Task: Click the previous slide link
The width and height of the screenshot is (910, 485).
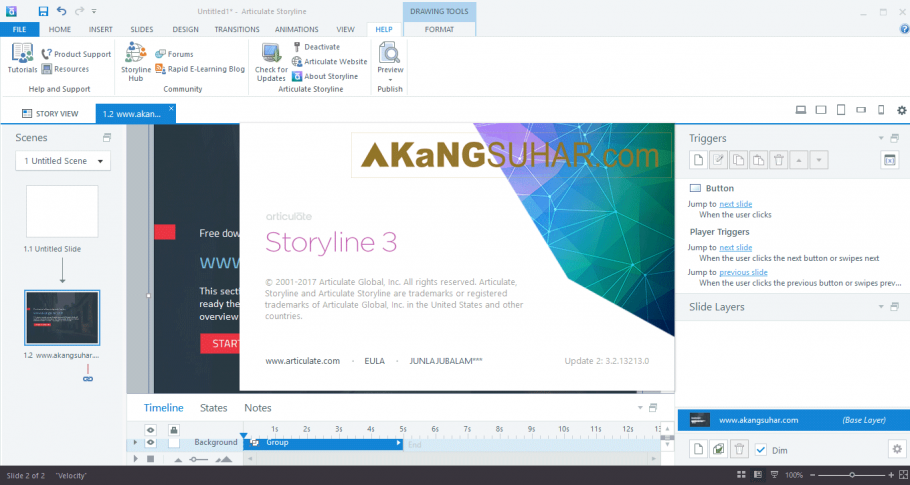Action: coord(743,272)
